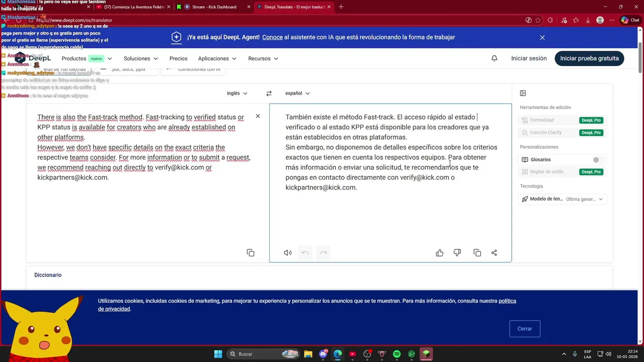
Task: Copy the translated Spanish text
Action: pos(477,253)
